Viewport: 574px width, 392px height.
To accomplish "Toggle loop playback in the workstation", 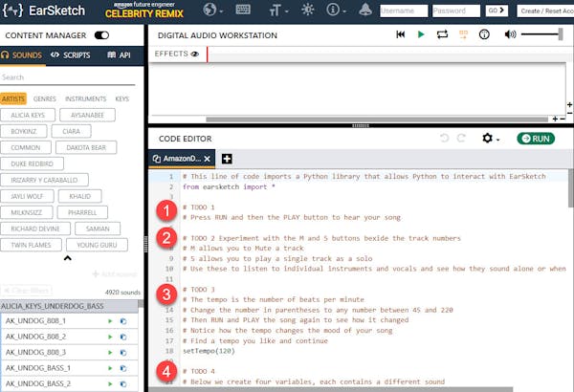I will [442, 34].
